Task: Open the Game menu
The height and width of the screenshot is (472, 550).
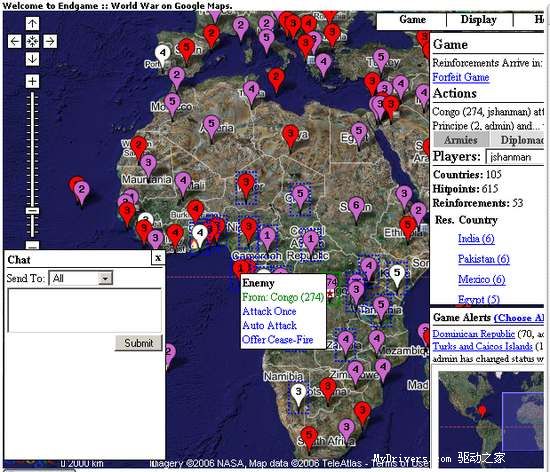Action: click(x=412, y=20)
